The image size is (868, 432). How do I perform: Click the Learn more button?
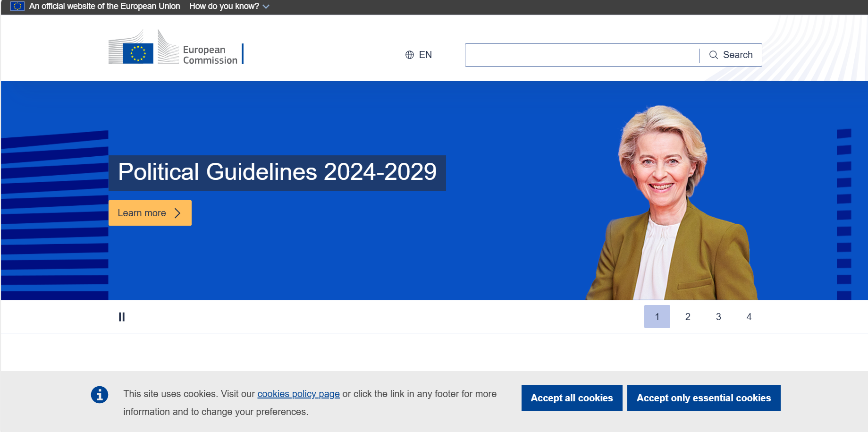coord(150,213)
